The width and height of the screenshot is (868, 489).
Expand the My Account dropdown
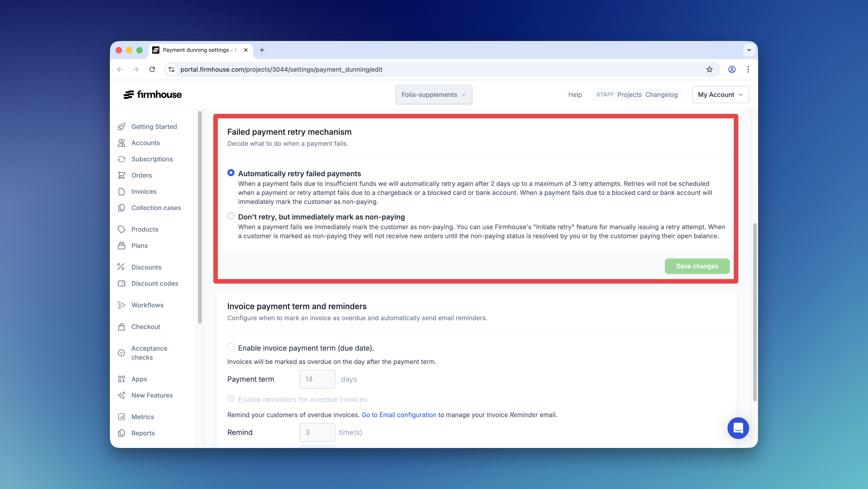click(720, 94)
